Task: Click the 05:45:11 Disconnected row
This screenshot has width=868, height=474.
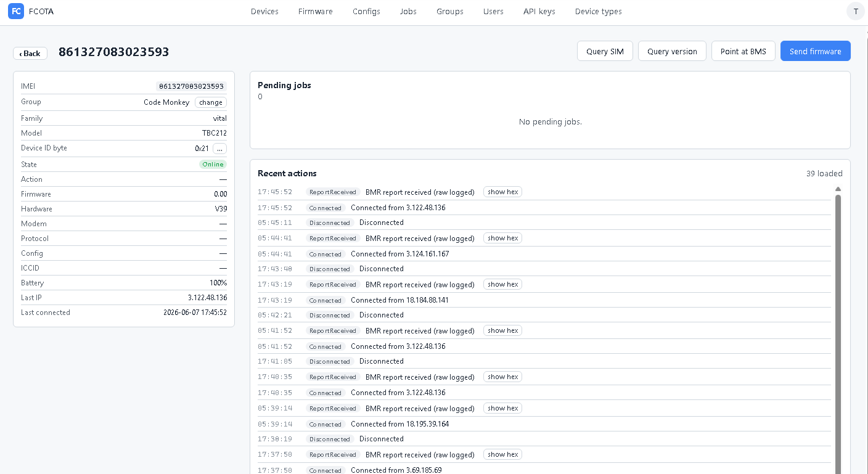Action: [x=544, y=223]
